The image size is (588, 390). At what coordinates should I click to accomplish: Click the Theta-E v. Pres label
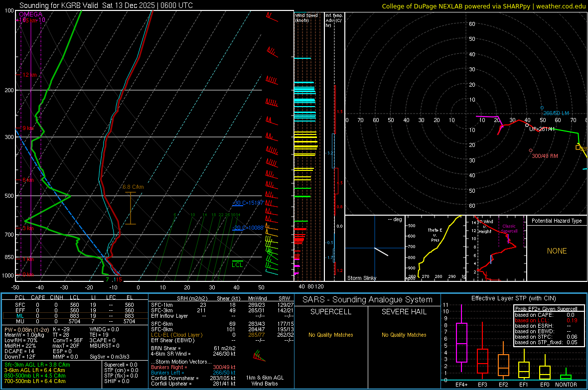tap(435, 235)
